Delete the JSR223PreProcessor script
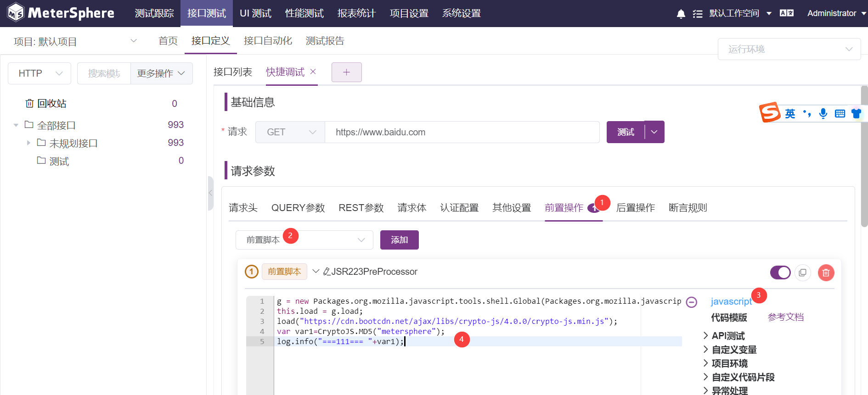 pos(826,273)
